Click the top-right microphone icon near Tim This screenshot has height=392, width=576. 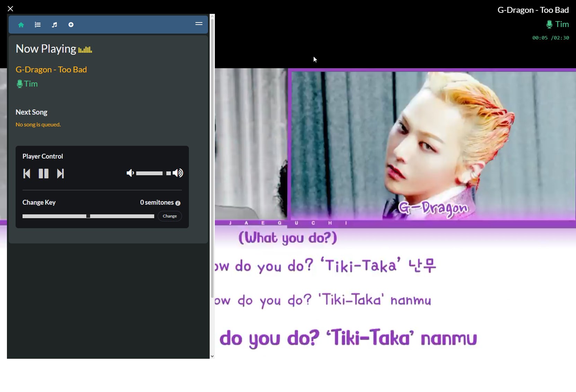pyautogui.click(x=549, y=24)
